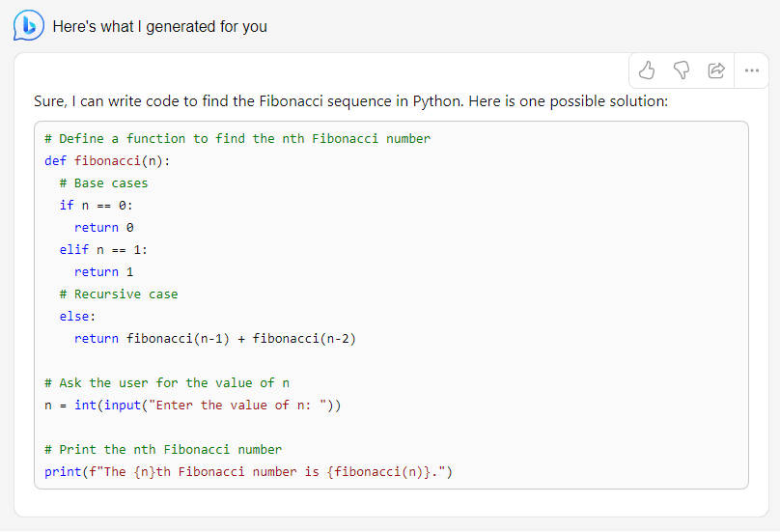Open the three-dot more options menu
This screenshot has width=780, height=532.
[751, 70]
